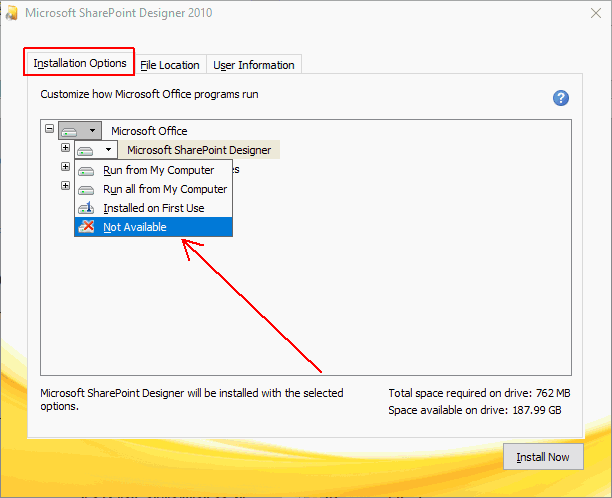Select Installed on First Use option

click(153, 208)
